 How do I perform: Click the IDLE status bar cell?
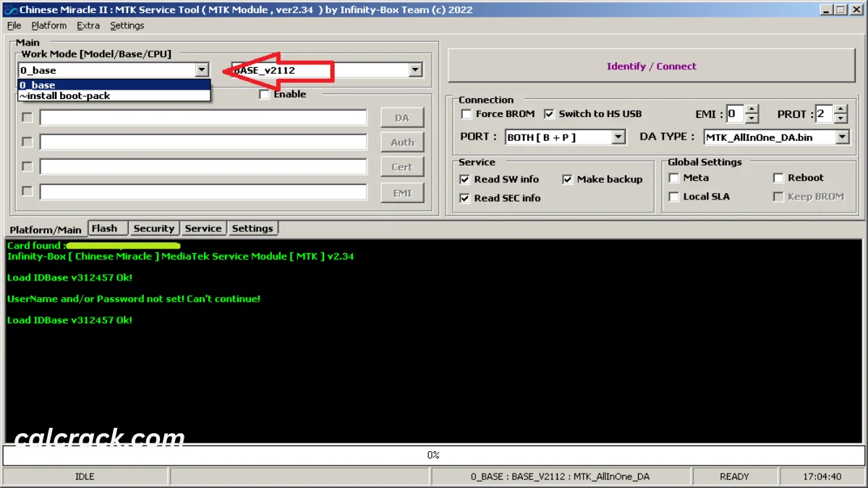85,476
